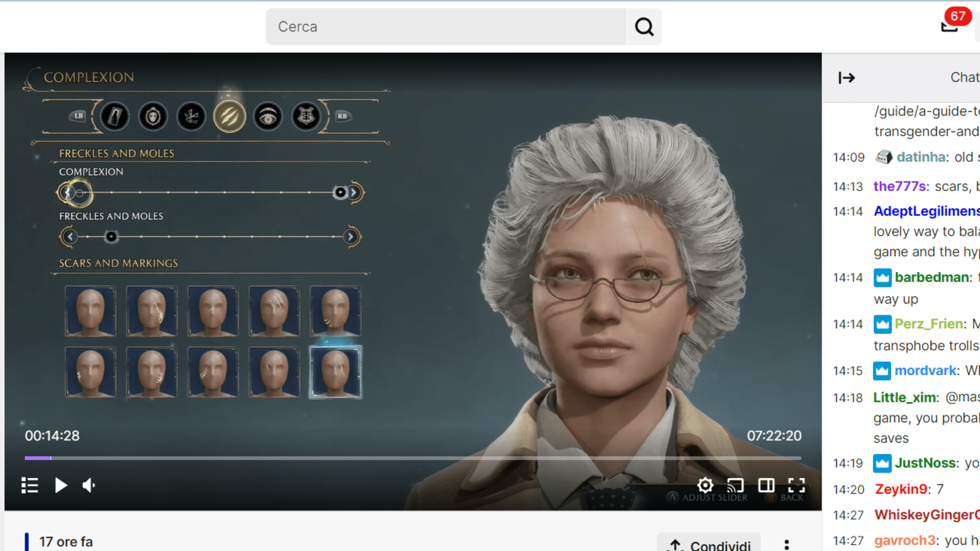Select the complexion scars category icon

[230, 116]
